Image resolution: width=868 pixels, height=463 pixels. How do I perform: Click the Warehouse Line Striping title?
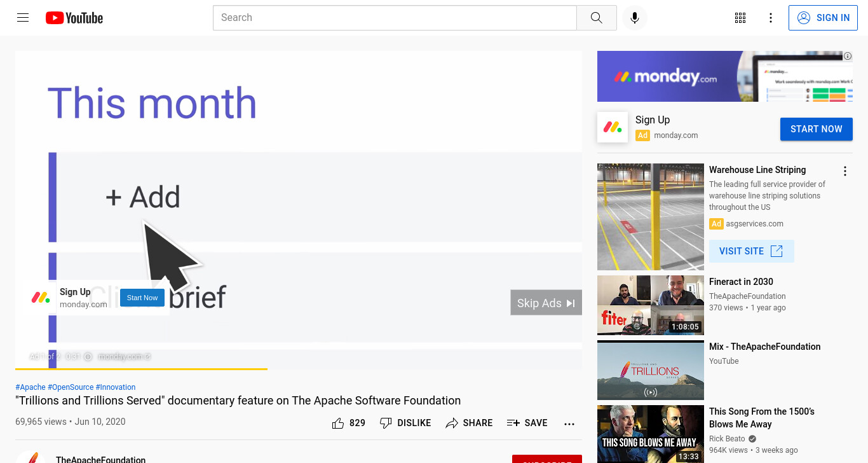tap(757, 170)
